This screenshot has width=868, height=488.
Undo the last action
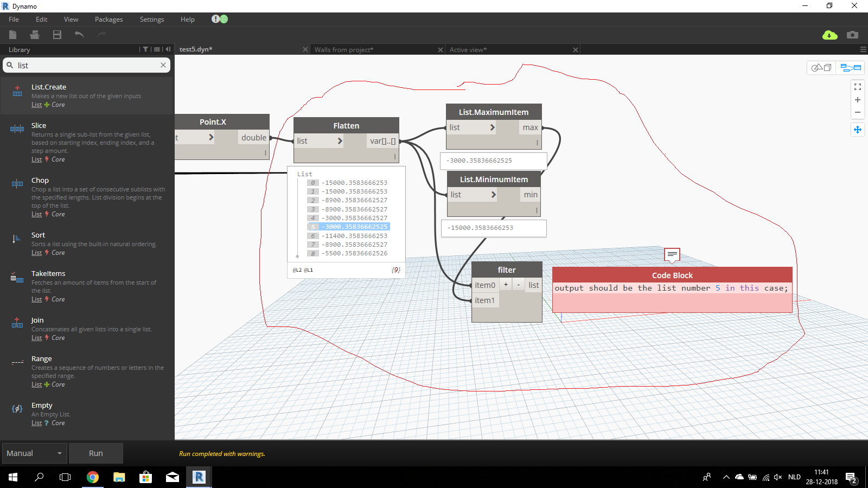[x=79, y=35]
